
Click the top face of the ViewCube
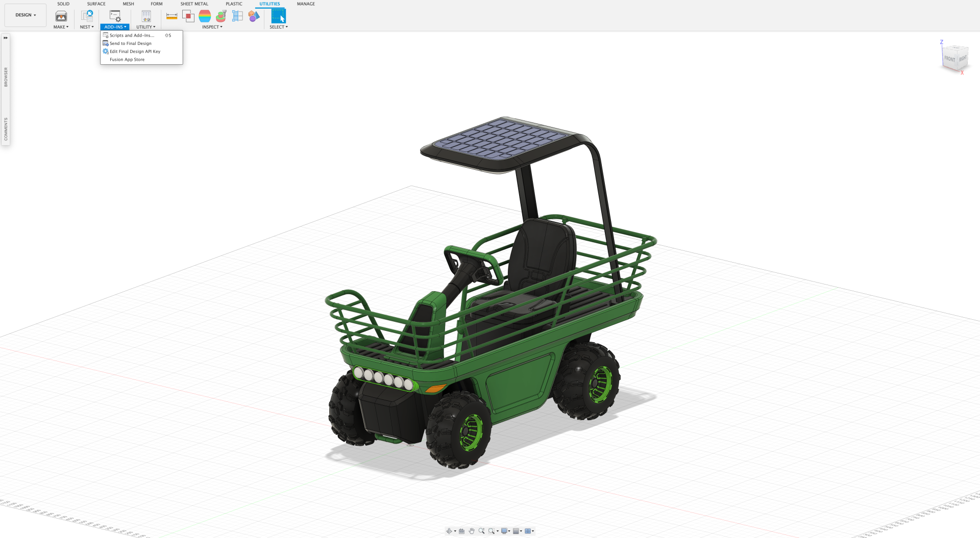click(x=956, y=48)
